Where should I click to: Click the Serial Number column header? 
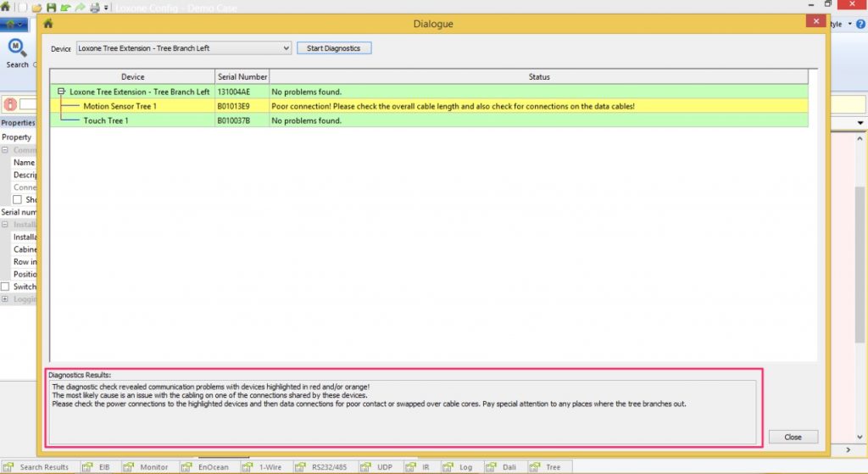[242, 77]
